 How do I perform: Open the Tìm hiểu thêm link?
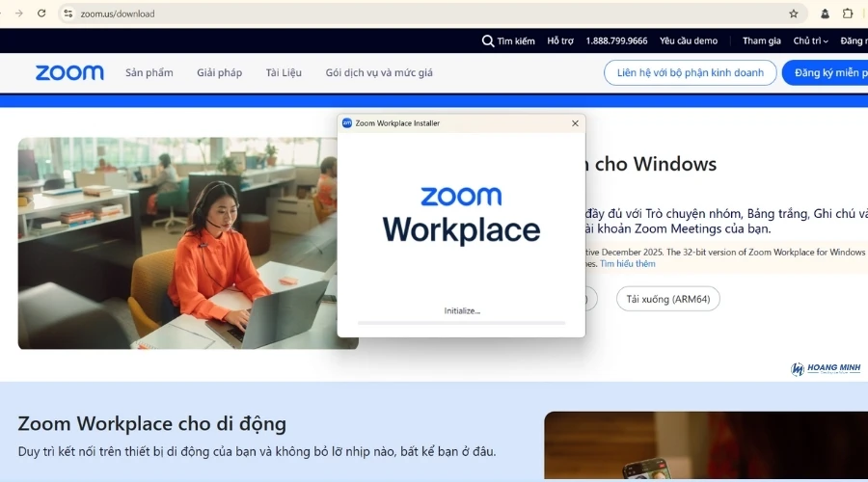tap(628, 264)
